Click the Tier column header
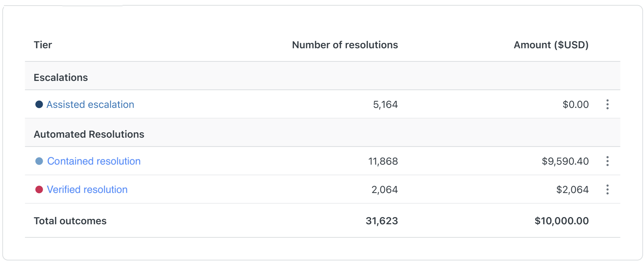This screenshot has width=644, height=262. 43,45
